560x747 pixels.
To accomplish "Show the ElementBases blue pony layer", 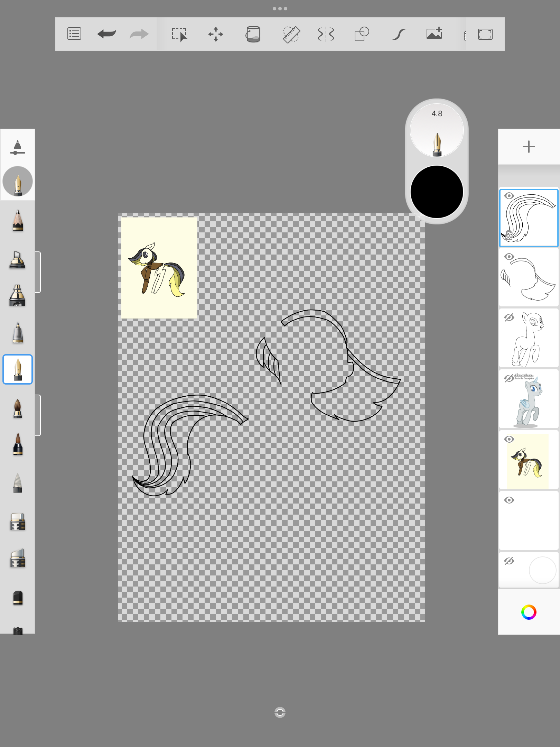I will 509,378.
